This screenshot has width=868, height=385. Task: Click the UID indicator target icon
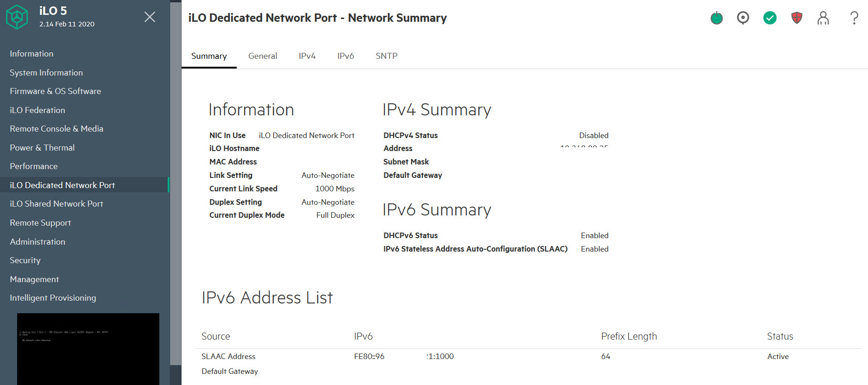pos(743,18)
